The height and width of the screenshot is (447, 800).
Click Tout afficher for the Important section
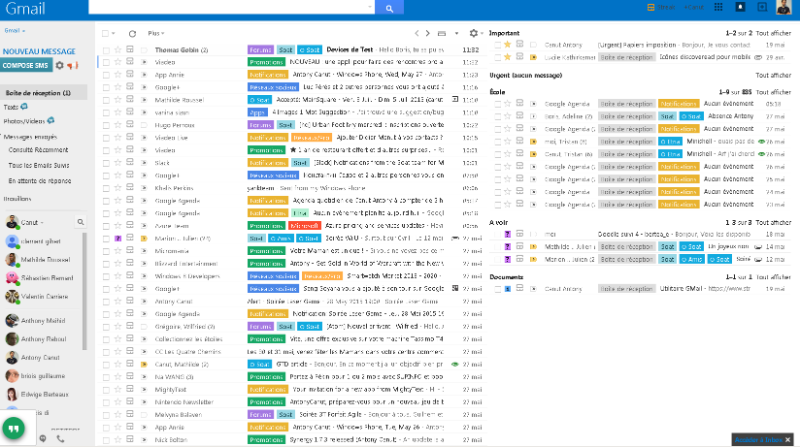tap(773, 33)
